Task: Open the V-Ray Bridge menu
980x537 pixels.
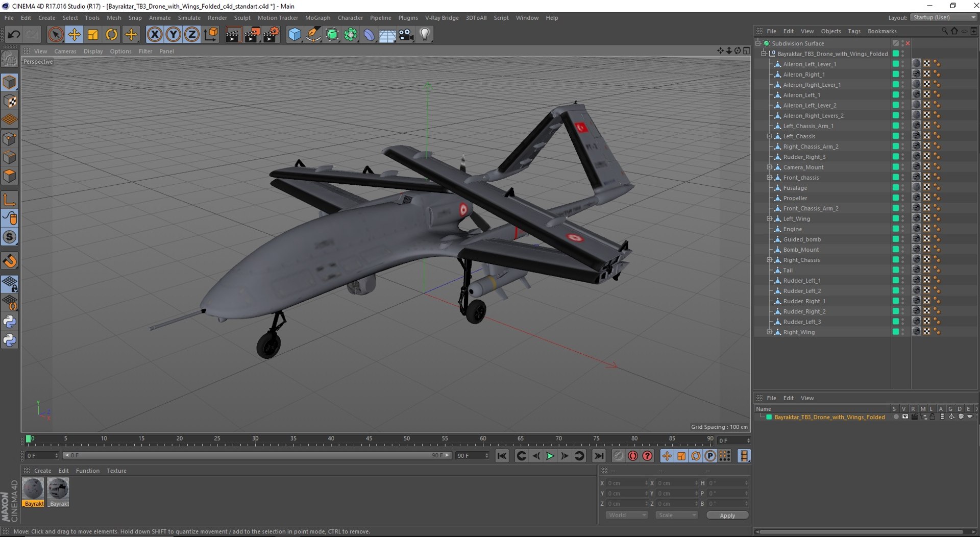Action: pyautogui.click(x=442, y=18)
